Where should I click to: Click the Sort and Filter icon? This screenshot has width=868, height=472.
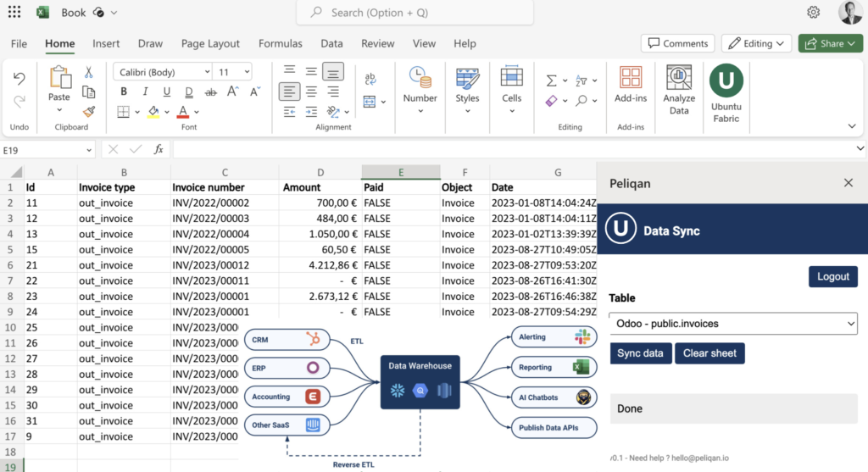click(x=581, y=81)
